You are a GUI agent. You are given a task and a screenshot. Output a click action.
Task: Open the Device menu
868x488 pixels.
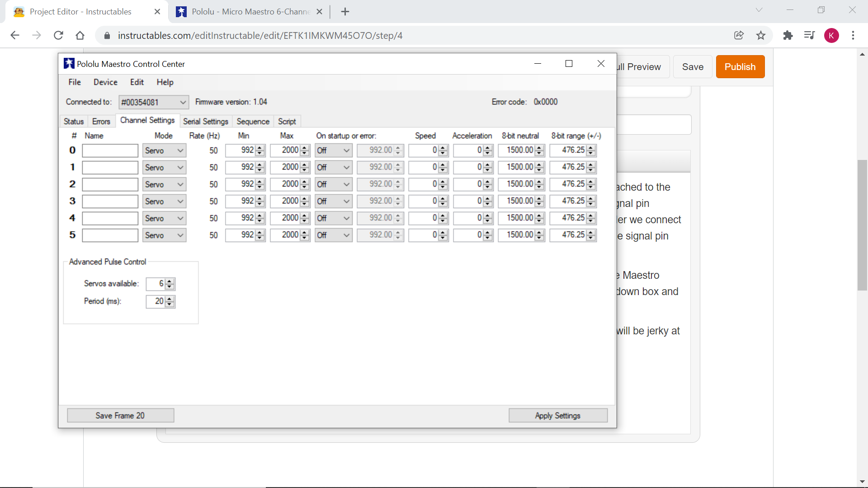(105, 82)
